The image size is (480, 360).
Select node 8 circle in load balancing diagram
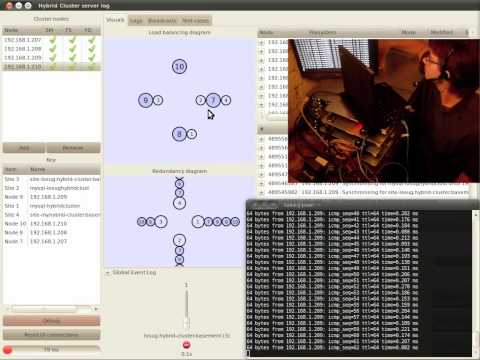point(179,134)
